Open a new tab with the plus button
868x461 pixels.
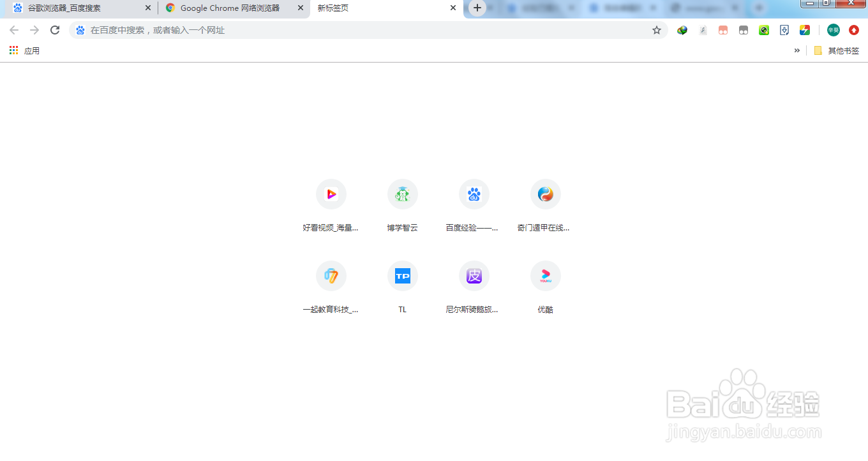click(477, 8)
